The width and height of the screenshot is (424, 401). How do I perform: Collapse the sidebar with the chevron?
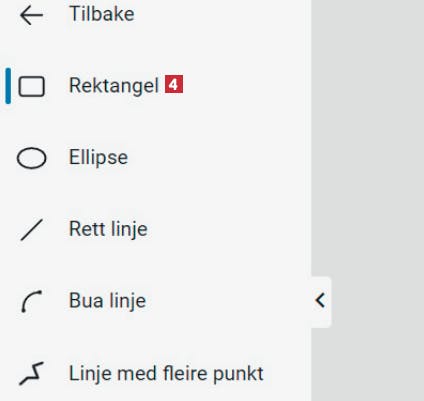point(320,301)
